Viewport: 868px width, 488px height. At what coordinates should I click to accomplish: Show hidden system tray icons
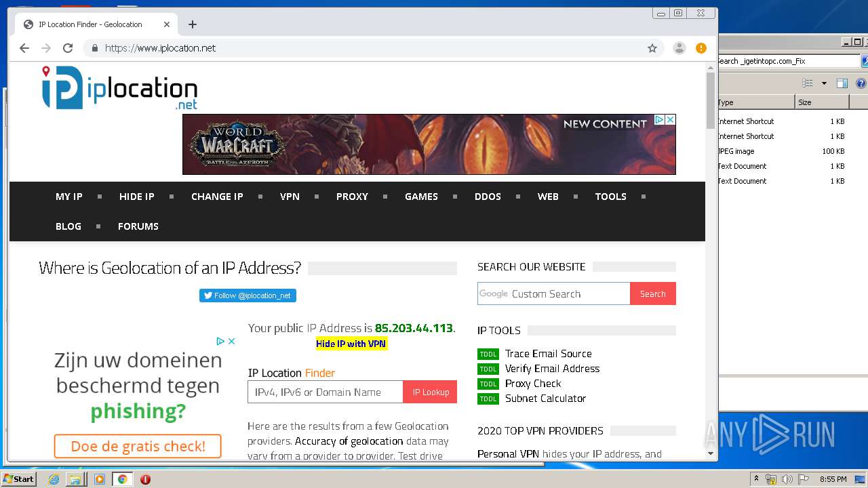(756, 479)
